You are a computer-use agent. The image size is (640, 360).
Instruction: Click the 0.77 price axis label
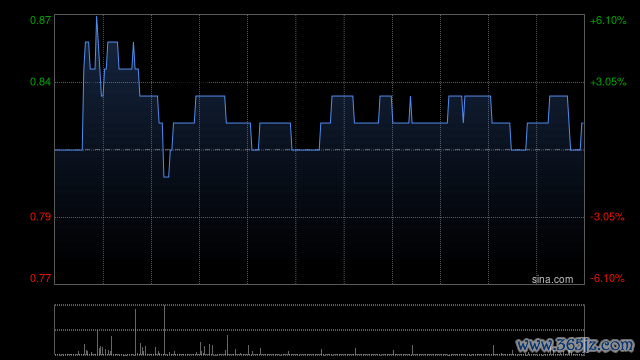pos(40,278)
